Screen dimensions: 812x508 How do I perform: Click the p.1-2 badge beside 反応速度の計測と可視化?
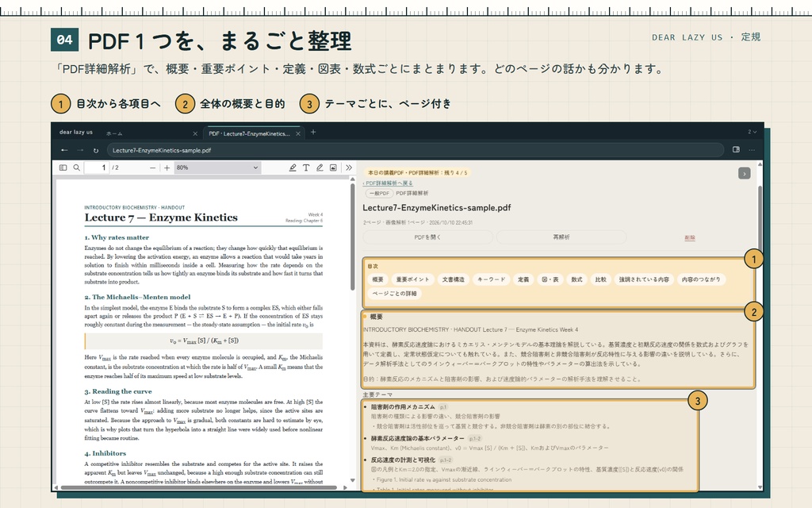click(x=446, y=460)
